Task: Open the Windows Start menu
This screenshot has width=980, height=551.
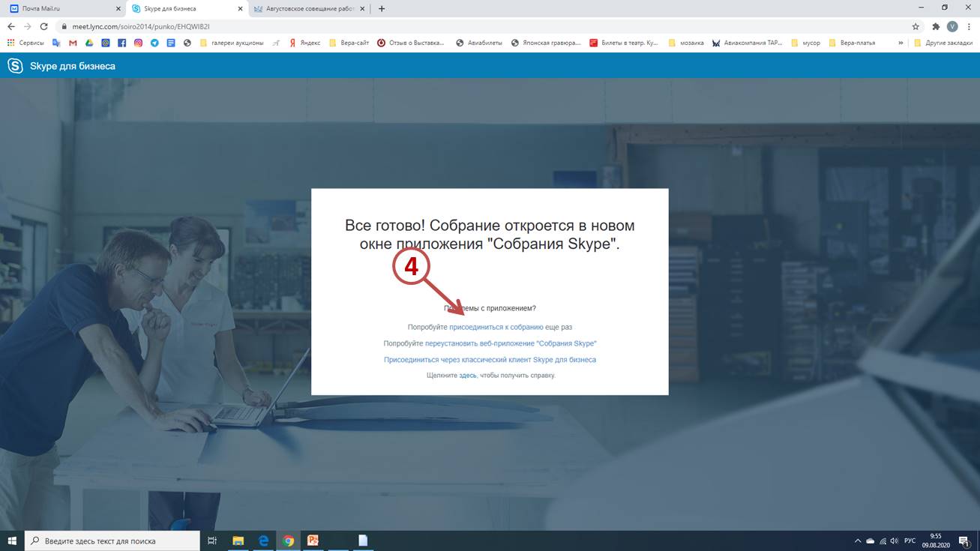Action: coord(11,541)
